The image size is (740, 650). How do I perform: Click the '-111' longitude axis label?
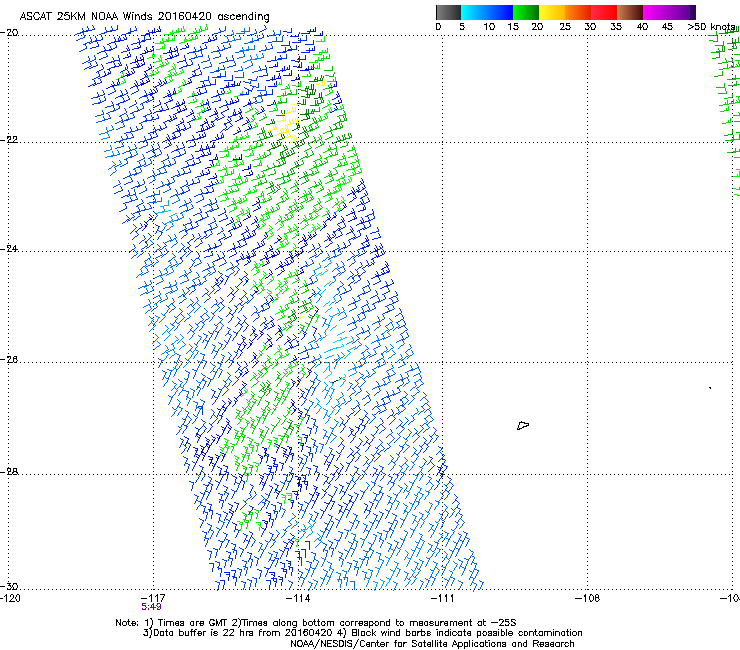click(x=443, y=598)
